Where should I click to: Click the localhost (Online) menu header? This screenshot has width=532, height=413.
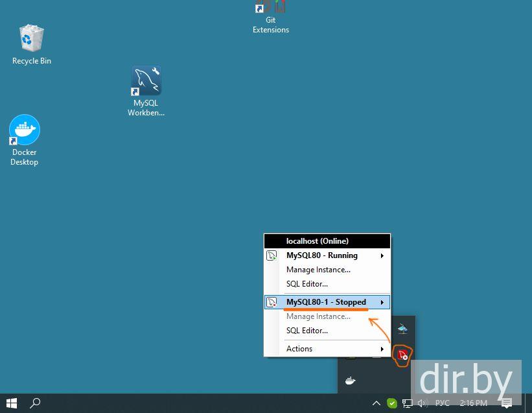[327, 241]
